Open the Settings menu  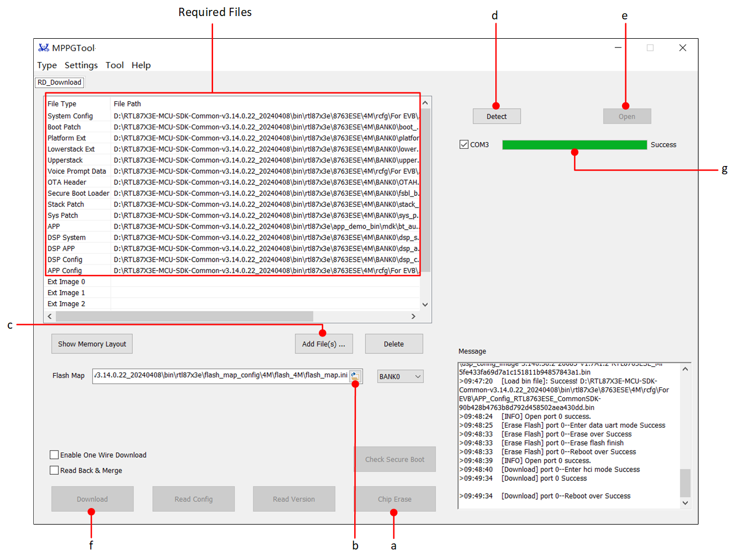[x=81, y=65]
